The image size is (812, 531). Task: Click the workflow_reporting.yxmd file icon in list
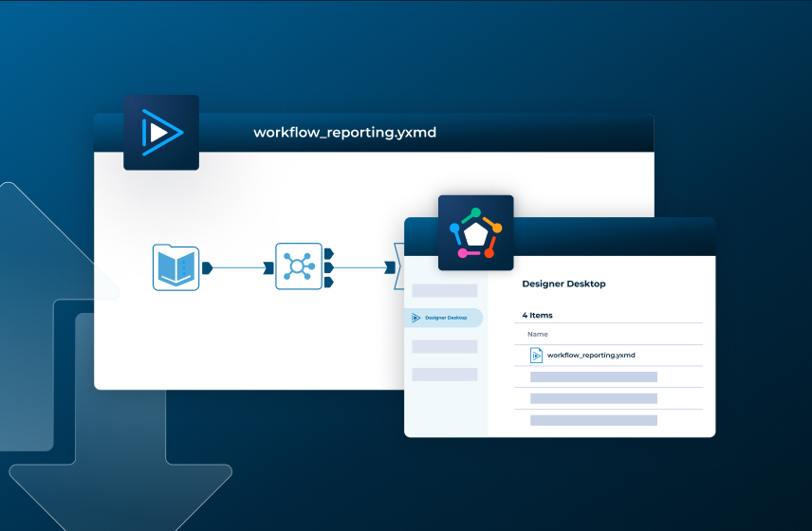[x=536, y=356]
